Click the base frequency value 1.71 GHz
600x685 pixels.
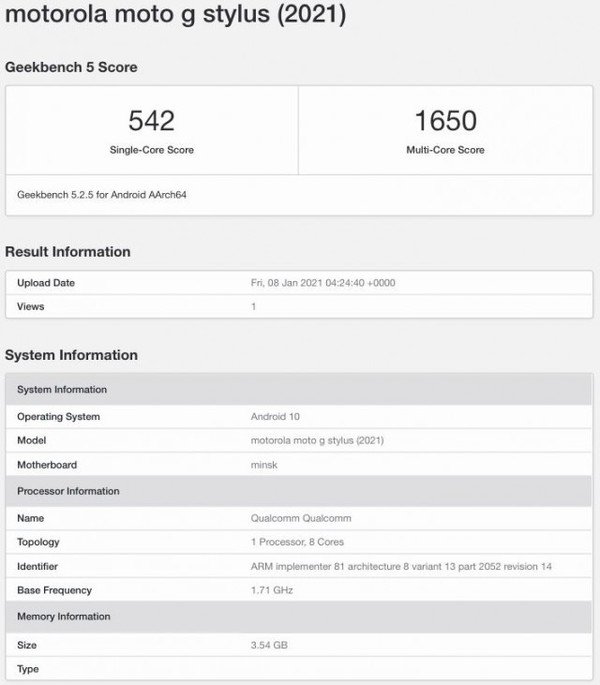point(271,590)
